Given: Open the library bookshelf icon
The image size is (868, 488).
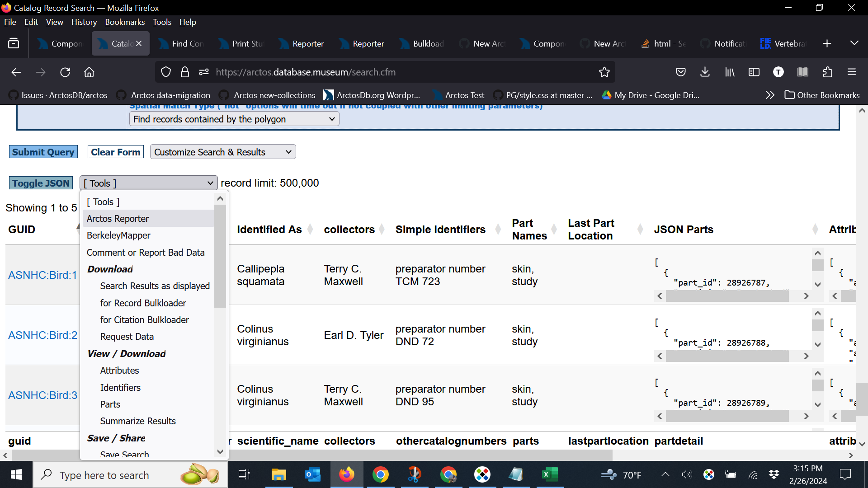Looking at the screenshot, I should [x=730, y=72].
